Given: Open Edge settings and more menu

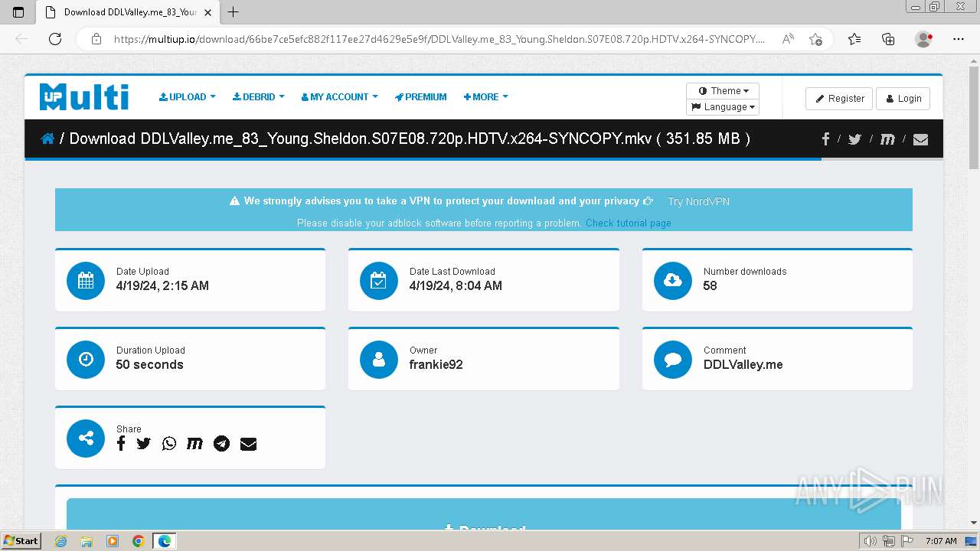Looking at the screenshot, I should pyautogui.click(x=959, y=39).
